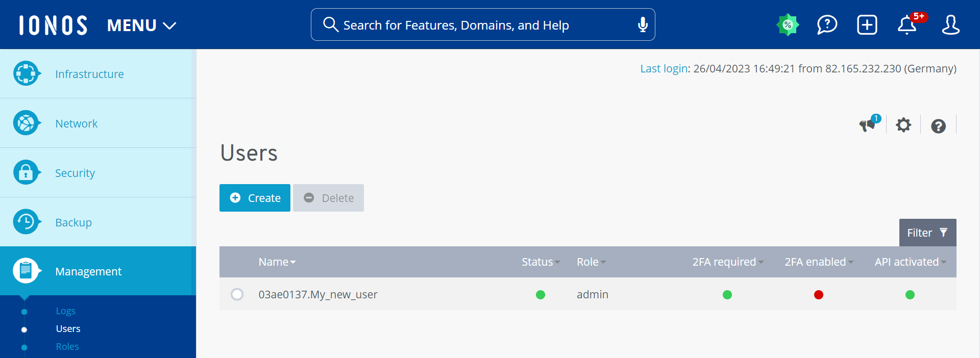
Task: Open the Infrastructure sidebar section
Action: [89, 74]
